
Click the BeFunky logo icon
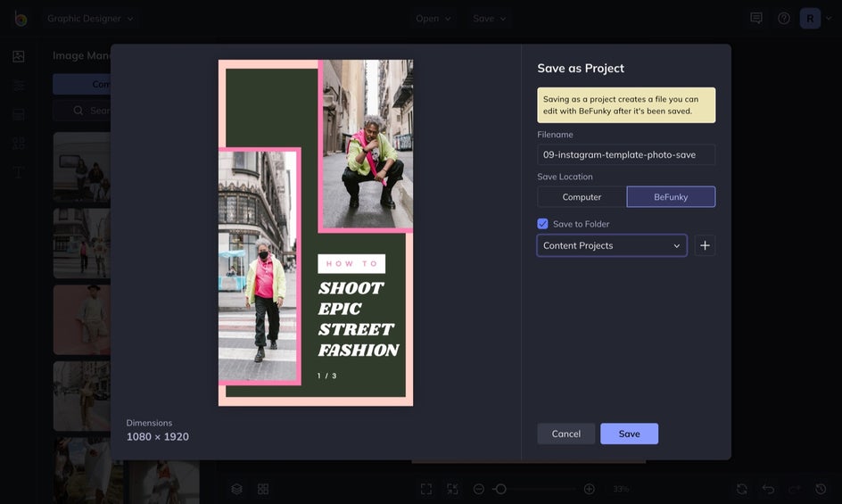click(x=20, y=18)
